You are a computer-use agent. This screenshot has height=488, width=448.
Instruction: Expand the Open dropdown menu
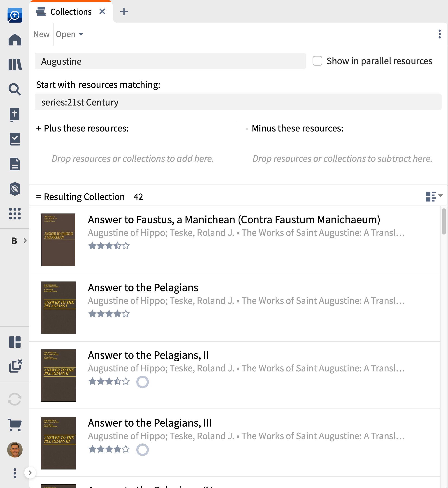coord(69,34)
